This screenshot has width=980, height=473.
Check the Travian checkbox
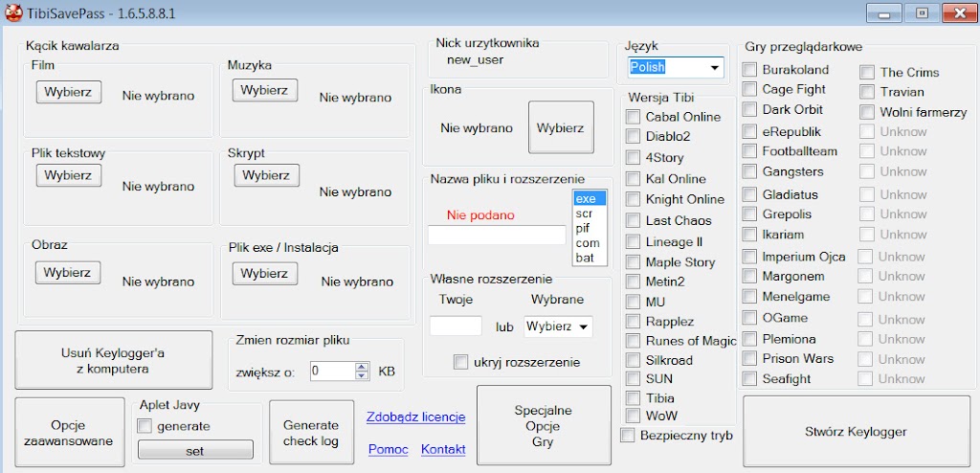click(x=867, y=92)
